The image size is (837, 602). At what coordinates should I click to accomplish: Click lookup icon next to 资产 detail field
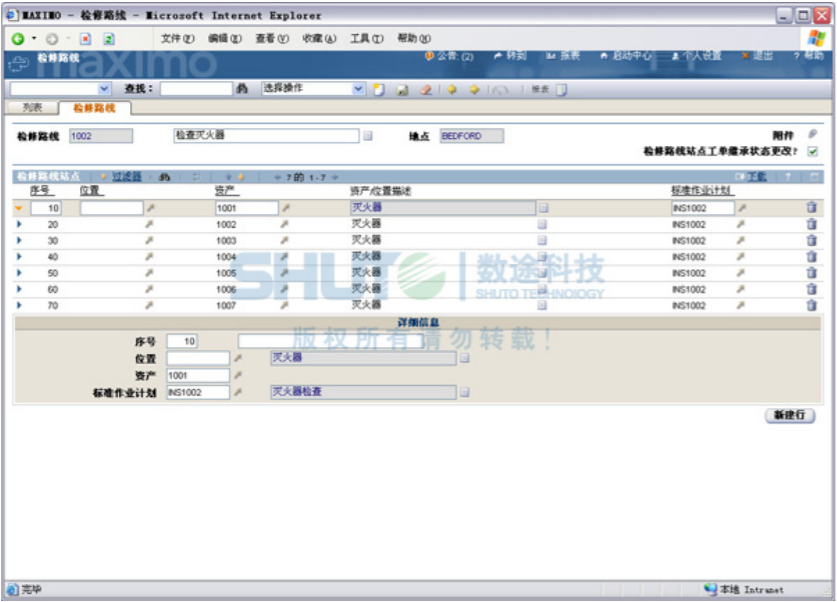[x=238, y=375]
